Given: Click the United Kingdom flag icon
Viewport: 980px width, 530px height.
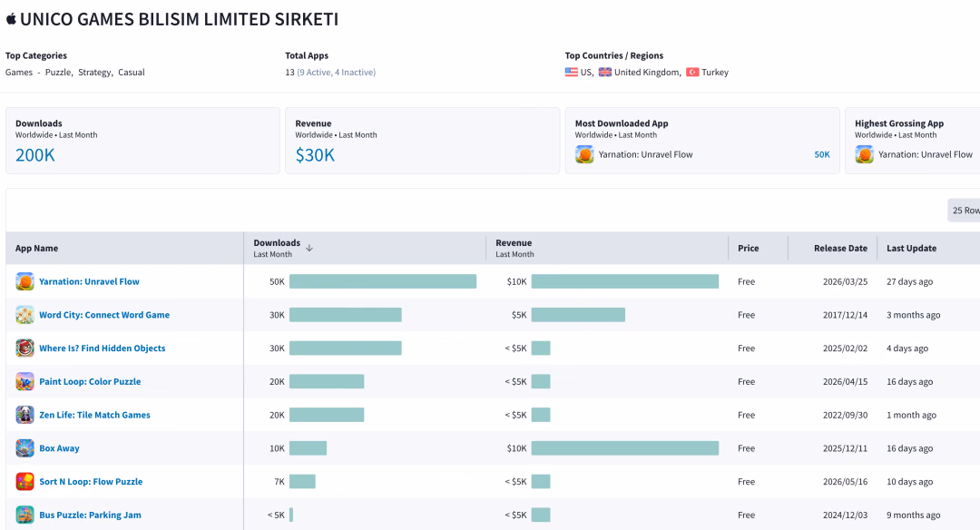Looking at the screenshot, I should click(605, 73).
